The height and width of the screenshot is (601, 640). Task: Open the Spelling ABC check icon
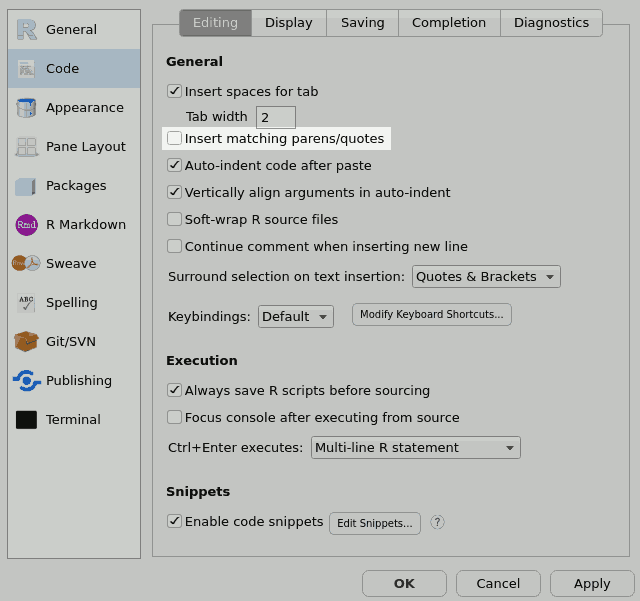(27, 303)
